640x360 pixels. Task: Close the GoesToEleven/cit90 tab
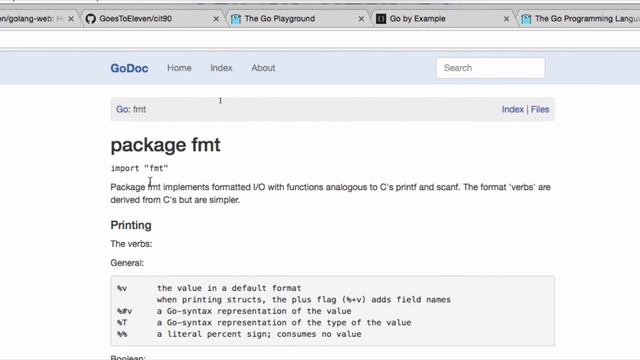click(x=216, y=19)
